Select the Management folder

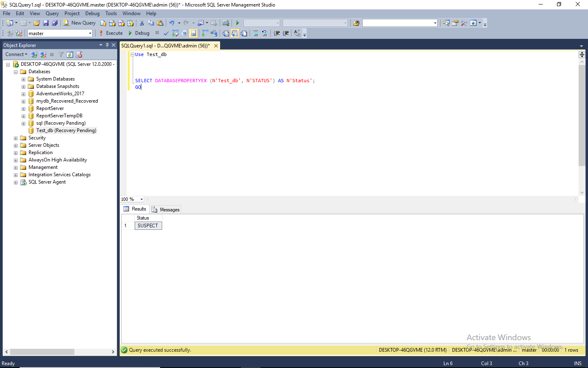coord(43,167)
